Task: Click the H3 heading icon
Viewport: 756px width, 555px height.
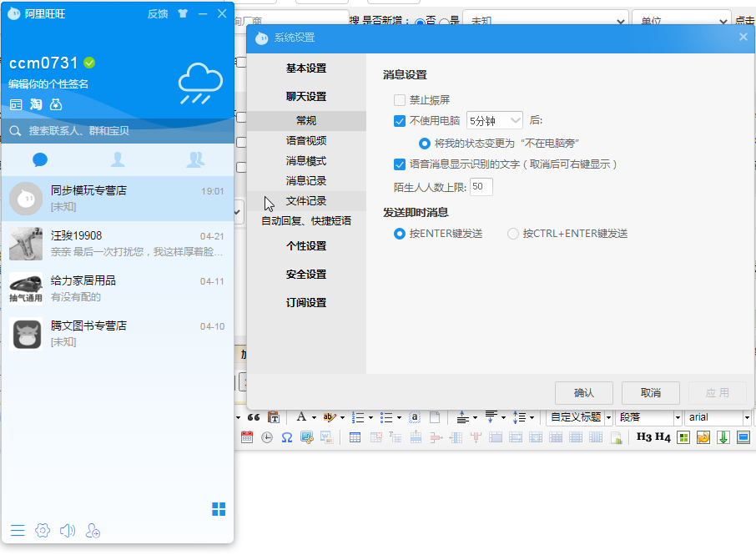Action: click(643, 437)
